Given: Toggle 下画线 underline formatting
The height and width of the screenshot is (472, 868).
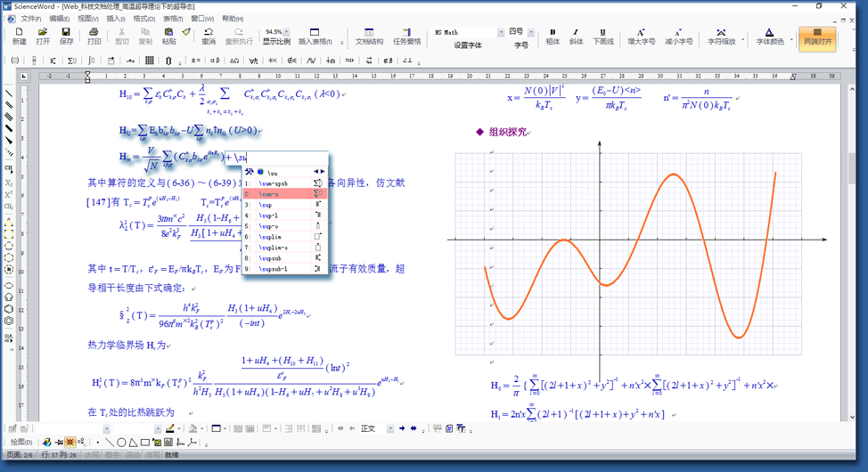Looking at the screenshot, I should (603, 36).
